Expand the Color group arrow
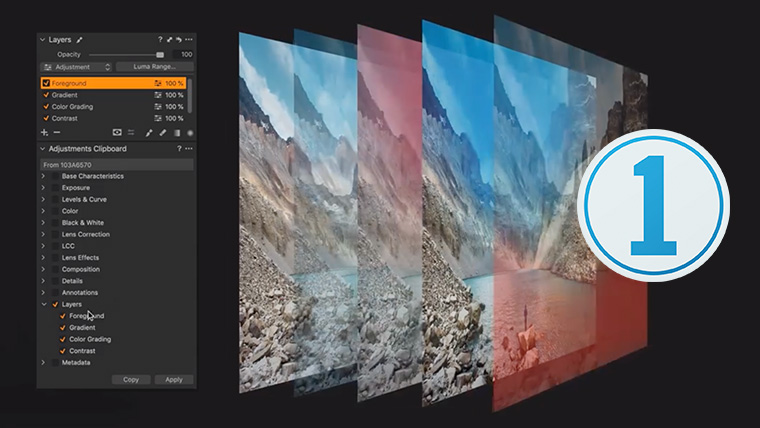760x428 pixels. (x=43, y=211)
